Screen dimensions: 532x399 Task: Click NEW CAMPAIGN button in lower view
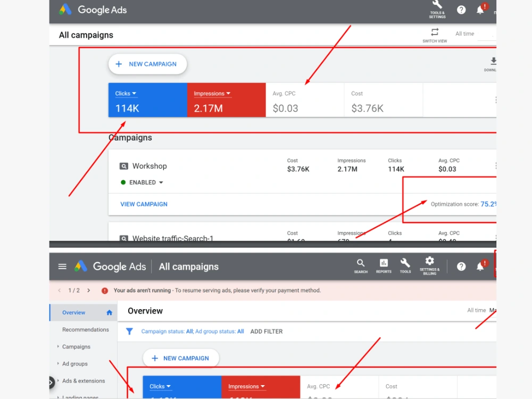[181, 358]
